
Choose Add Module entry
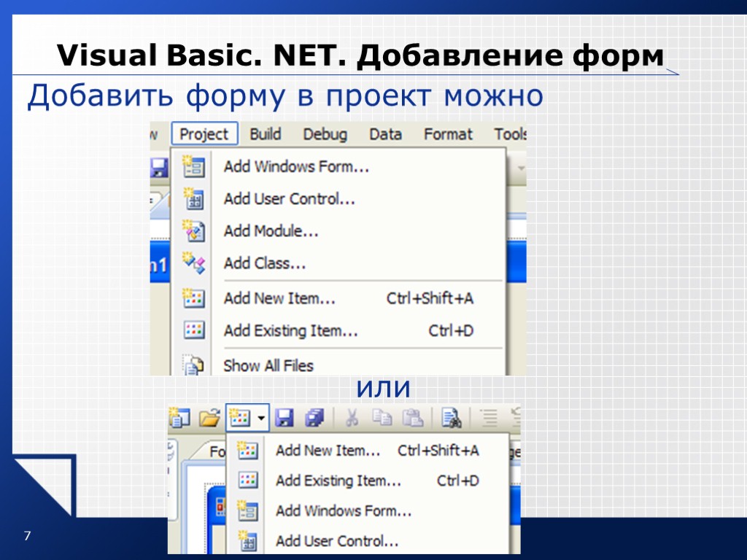(338, 231)
